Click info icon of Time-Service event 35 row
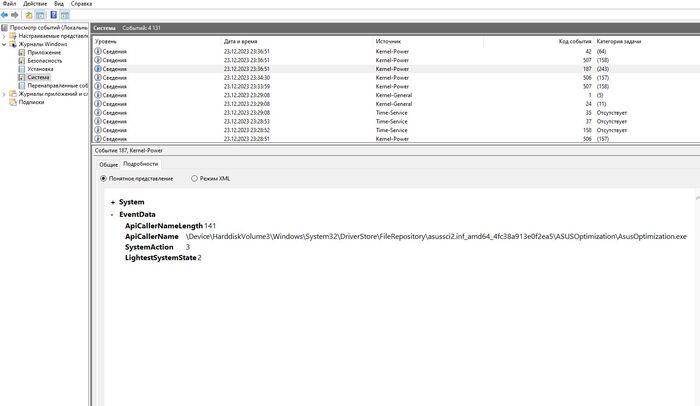Screen dimensions: 700x406 coord(98,113)
